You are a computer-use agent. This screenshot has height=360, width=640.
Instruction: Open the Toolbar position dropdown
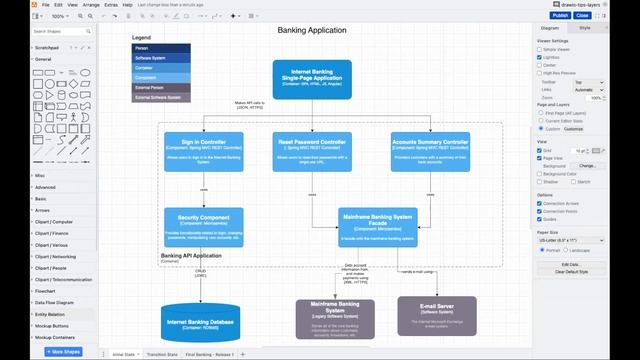point(589,82)
